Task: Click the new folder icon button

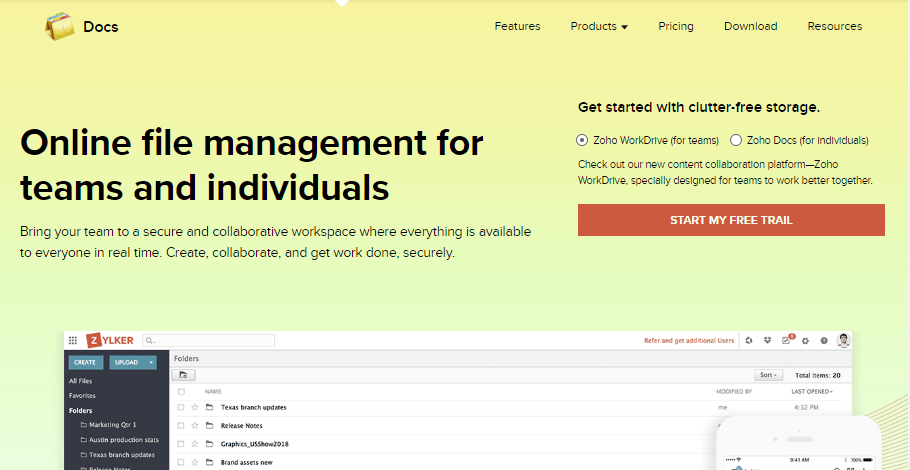Action: point(183,375)
